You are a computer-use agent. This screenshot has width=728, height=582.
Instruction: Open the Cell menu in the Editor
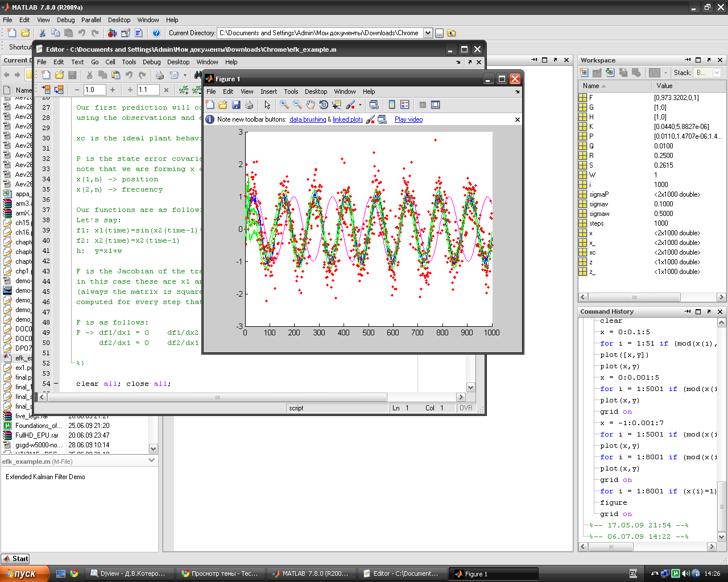click(x=110, y=62)
